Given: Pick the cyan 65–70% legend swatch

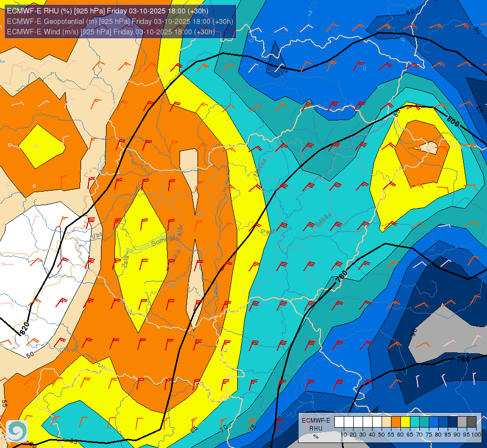Looking at the screenshot, I should coord(415,422).
